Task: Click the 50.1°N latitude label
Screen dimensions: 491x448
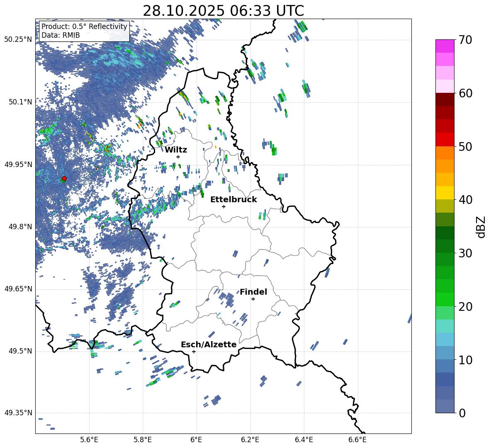Action: [20, 102]
